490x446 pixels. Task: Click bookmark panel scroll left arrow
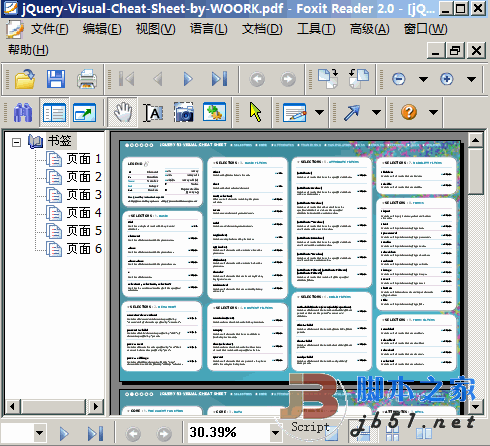click(x=13, y=406)
